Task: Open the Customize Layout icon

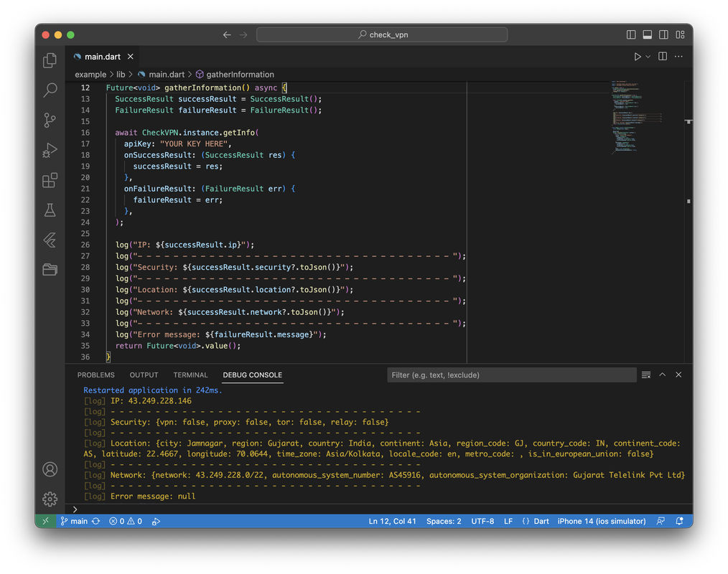Action: [x=680, y=35]
